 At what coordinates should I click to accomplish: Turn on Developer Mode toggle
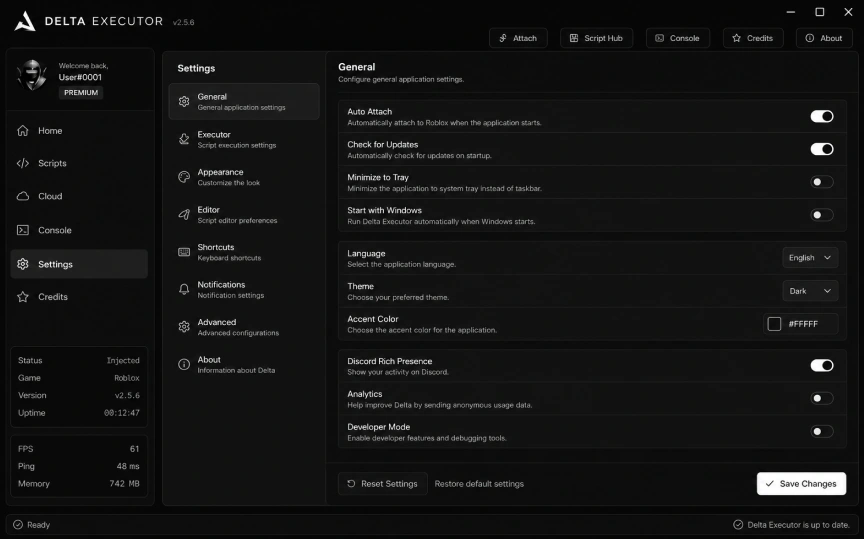pyautogui.click(x=822, y=432)
